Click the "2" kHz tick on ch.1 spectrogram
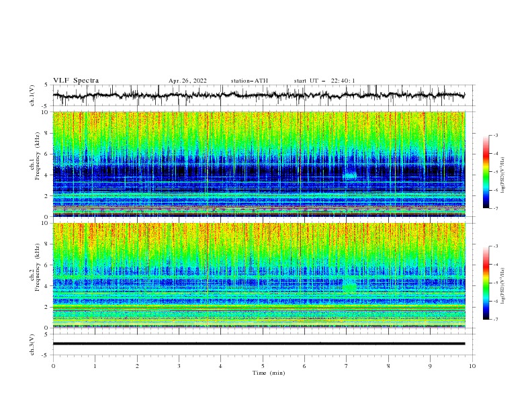Image resolution: width=532 pixels, height=411 pixels. (x=47, y=195)
